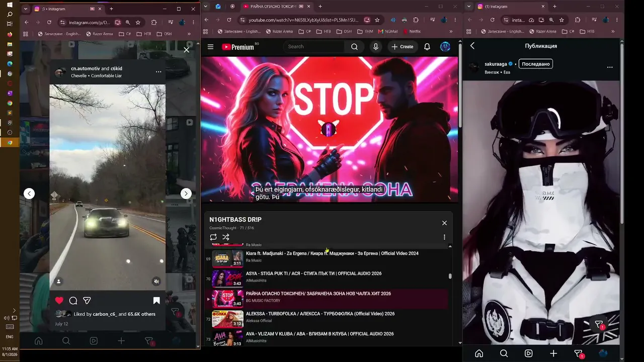Open playlist more options menu on YouTube
Screen dimensions: 644x362
click(x=444, y=237)
